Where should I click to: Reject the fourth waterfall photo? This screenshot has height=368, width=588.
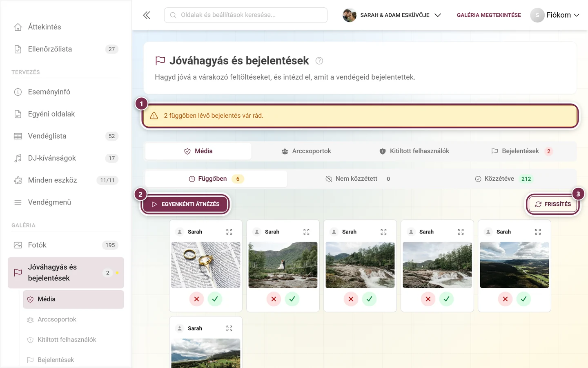point(428,299)
